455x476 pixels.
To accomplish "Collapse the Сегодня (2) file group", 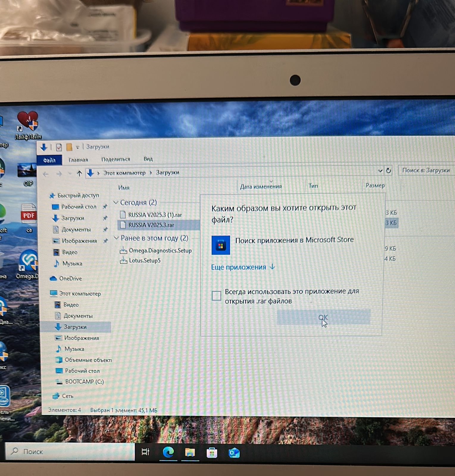I will tap(116, 203).
